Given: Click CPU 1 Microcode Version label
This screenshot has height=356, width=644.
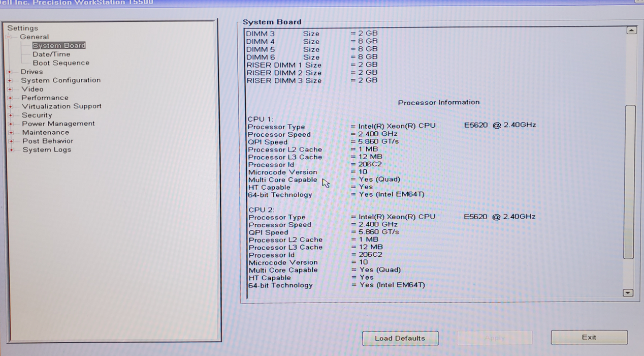Looking at the screenshot, I should point(282,172).
